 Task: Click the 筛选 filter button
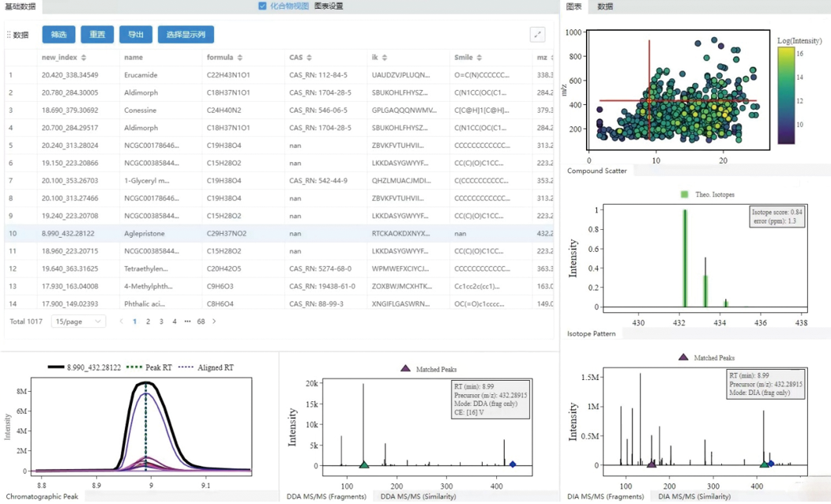(58, 35)
